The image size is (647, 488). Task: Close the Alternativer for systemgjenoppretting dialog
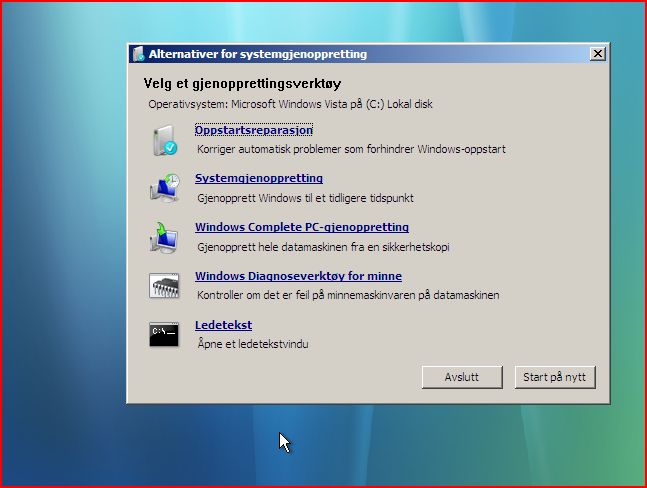597,54
